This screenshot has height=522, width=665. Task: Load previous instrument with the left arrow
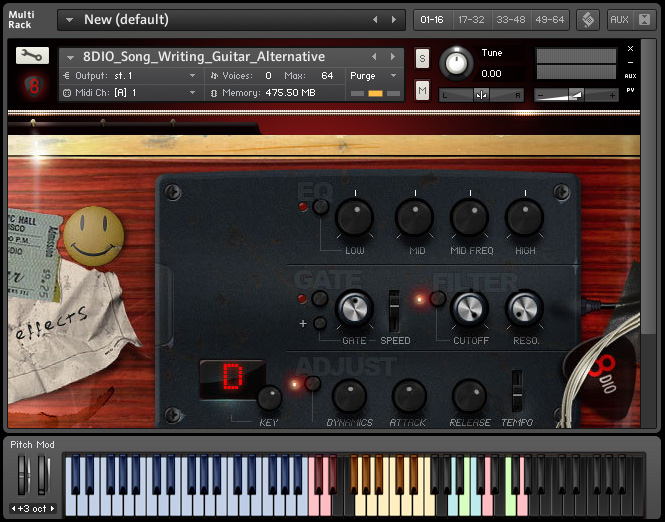pyautogui.click(x=374, y=56)
